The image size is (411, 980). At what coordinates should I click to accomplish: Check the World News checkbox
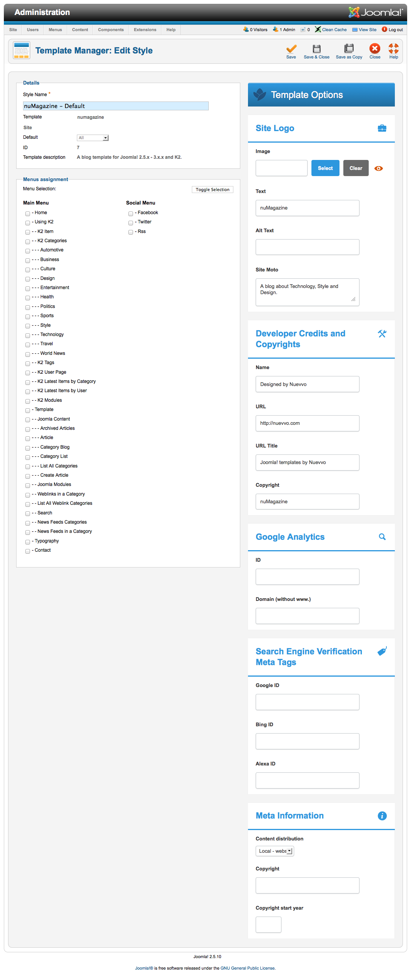28,354
